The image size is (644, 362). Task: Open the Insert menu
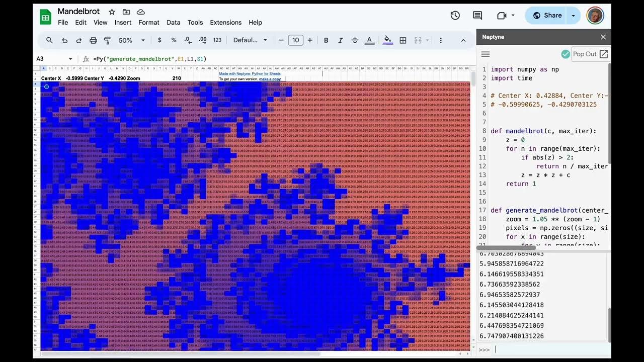pyautogui.click(x=123, y=23)
